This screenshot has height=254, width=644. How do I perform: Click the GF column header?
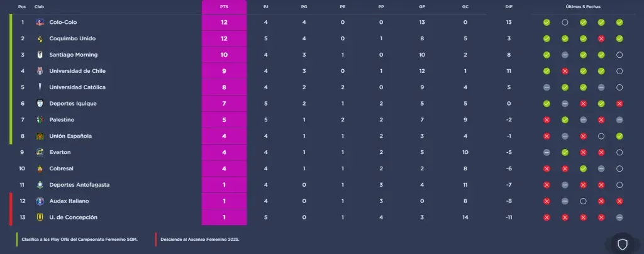[421, 7]
